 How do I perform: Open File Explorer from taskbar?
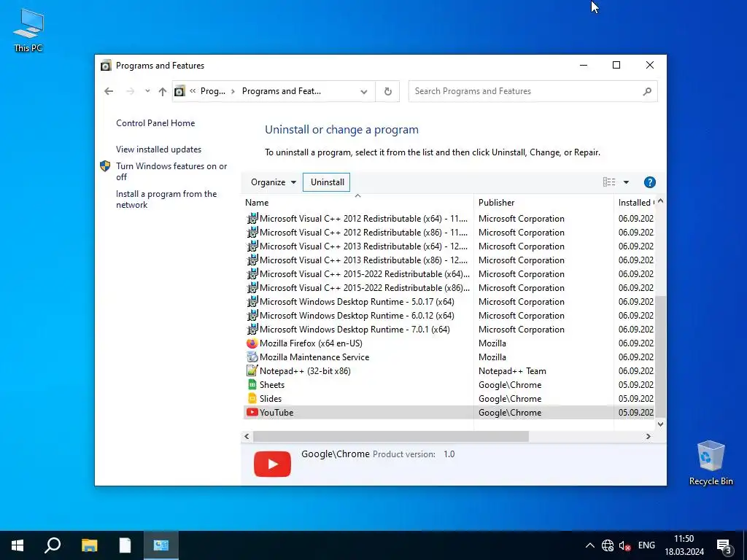point(89,545)
